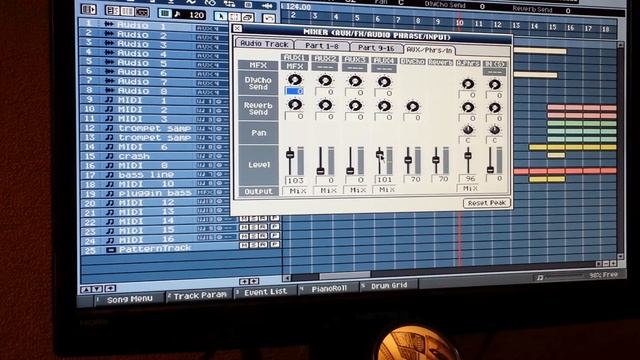Open AUX1 MFX assignment field
Screen dimensions: 640x360
click(x=294, y=66)
